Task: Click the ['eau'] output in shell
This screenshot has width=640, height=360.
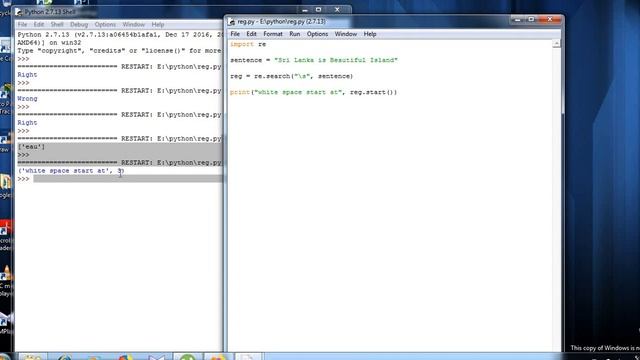Action: (31, 147)
